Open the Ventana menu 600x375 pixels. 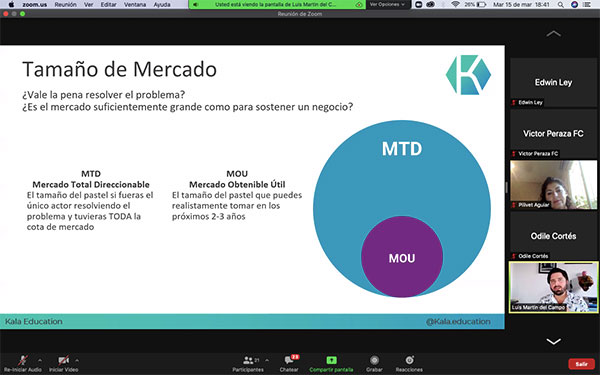(x=135, y=5)
